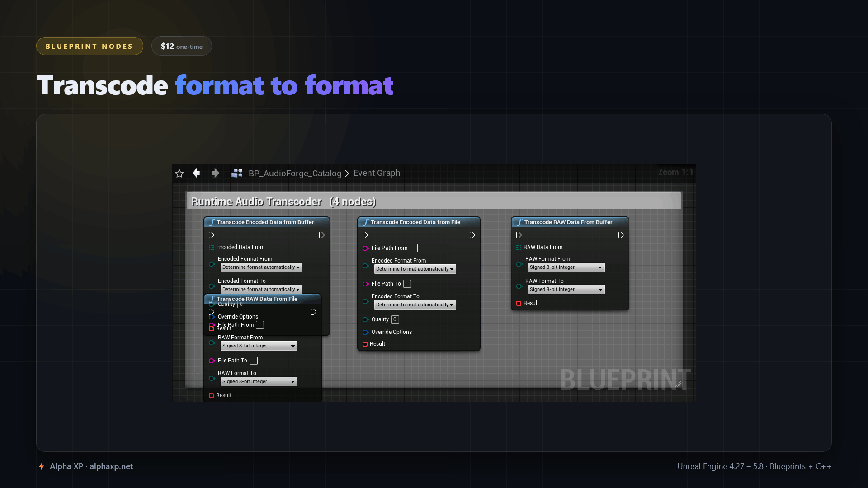This screenshot has width=868, height=488.
Task: Click Result pin on Transcode Encoded Data from File
Action: 365,344
